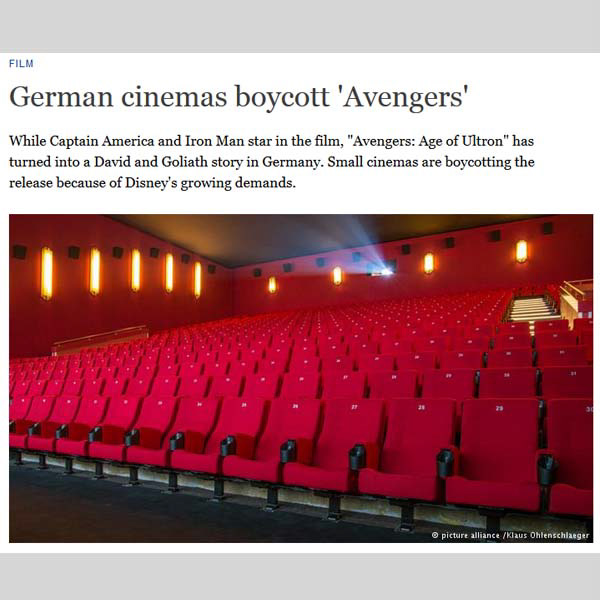The height and width of the screenshot is (600, 600).
Task: Open the FILM category link
Action: pyautogui.click(x=21, y=64)
